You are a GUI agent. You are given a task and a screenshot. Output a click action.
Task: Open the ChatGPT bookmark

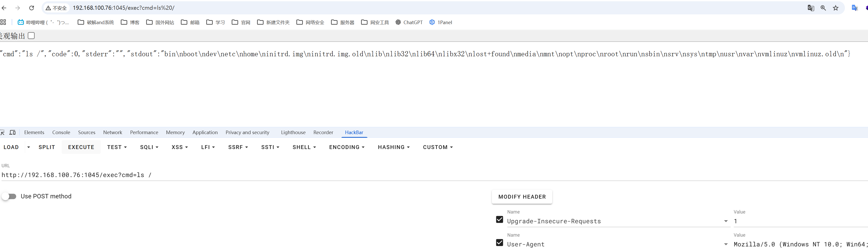point(409,22)
